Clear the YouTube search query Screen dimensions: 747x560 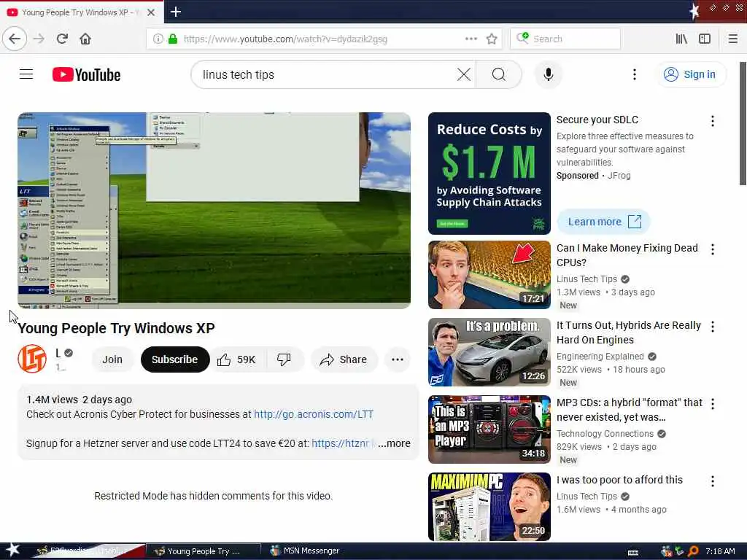[463, 75]
